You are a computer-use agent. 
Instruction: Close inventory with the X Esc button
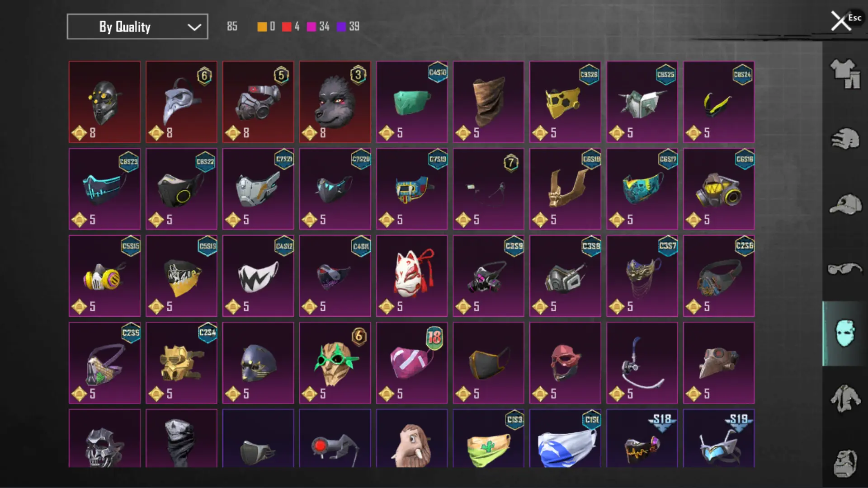point(845,20)
